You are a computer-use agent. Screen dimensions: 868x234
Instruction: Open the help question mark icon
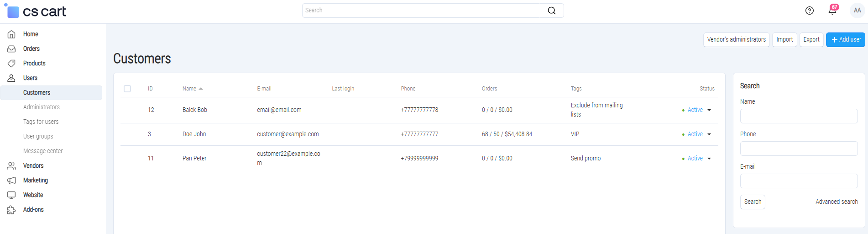809,11
